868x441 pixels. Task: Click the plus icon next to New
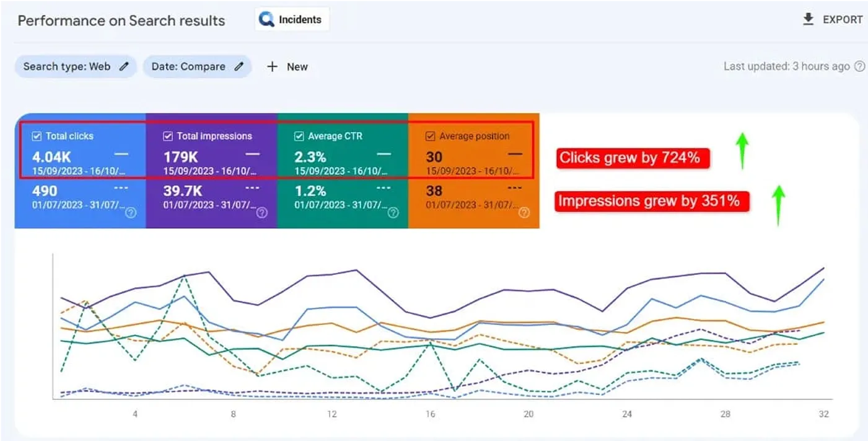[273, 66]
